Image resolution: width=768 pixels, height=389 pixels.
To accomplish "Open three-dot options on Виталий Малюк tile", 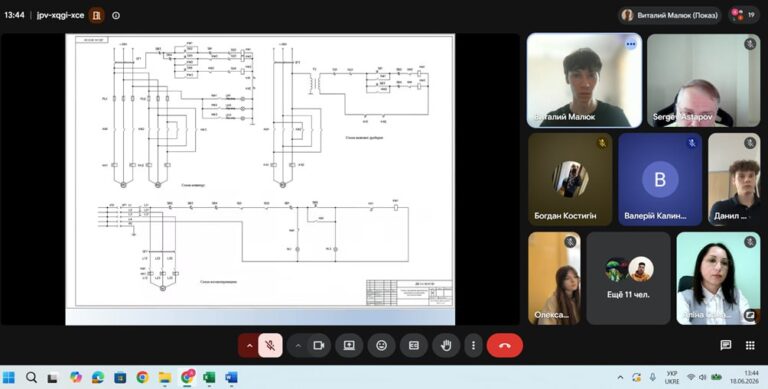I will (631, 44).
